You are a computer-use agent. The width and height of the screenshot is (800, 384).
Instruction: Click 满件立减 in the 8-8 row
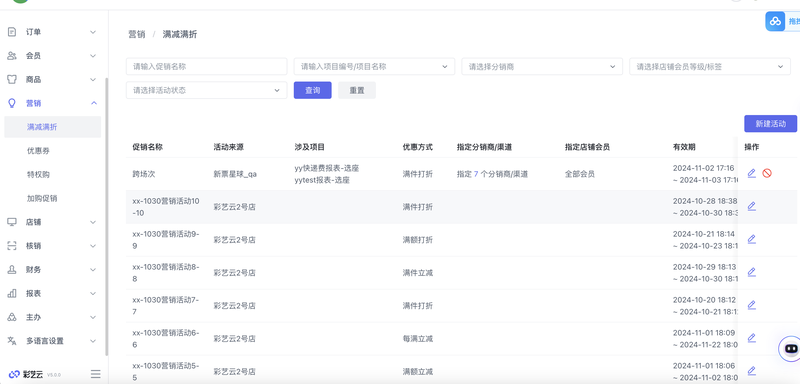tap(417, 273)
